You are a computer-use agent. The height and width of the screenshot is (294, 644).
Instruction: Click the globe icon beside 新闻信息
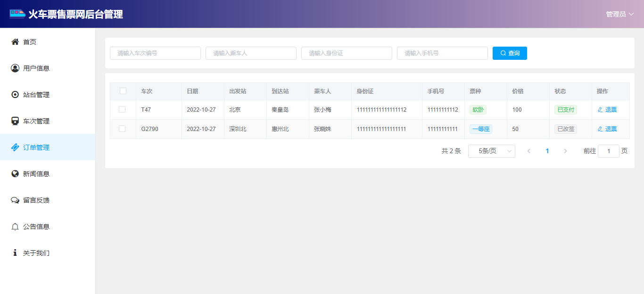coord(15,174)
